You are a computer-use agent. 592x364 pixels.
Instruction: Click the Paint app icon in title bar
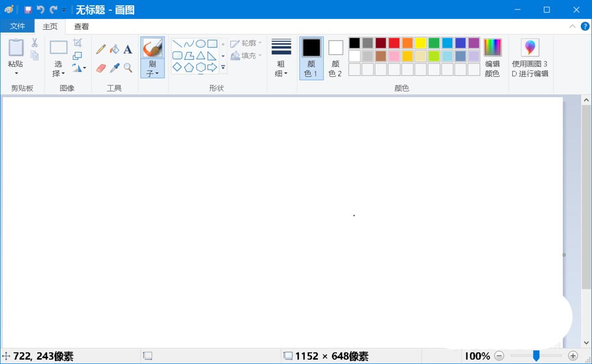pyautogui.click(x=9, y=9)
